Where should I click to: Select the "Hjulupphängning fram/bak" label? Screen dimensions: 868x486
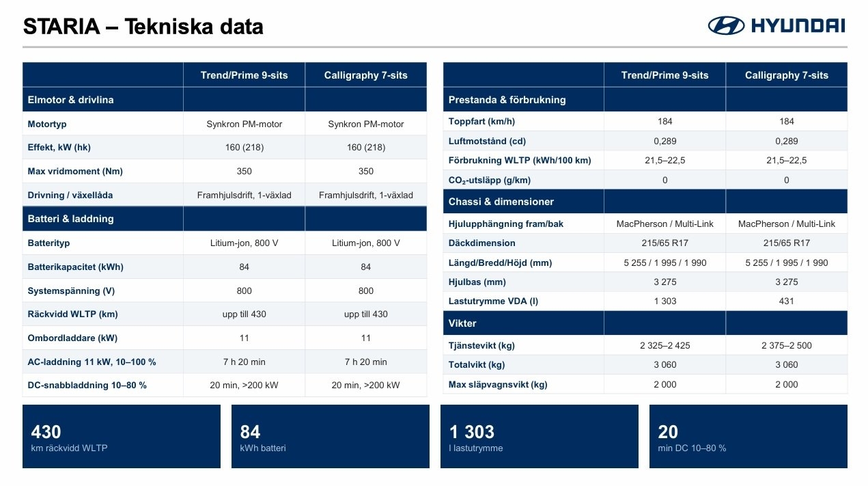(506, 224)
